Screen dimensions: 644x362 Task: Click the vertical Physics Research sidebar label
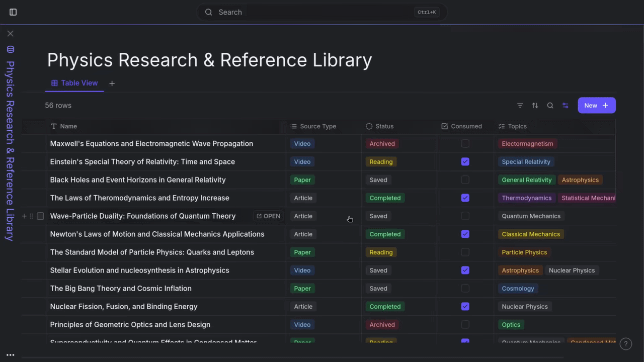tap(11, 151)
